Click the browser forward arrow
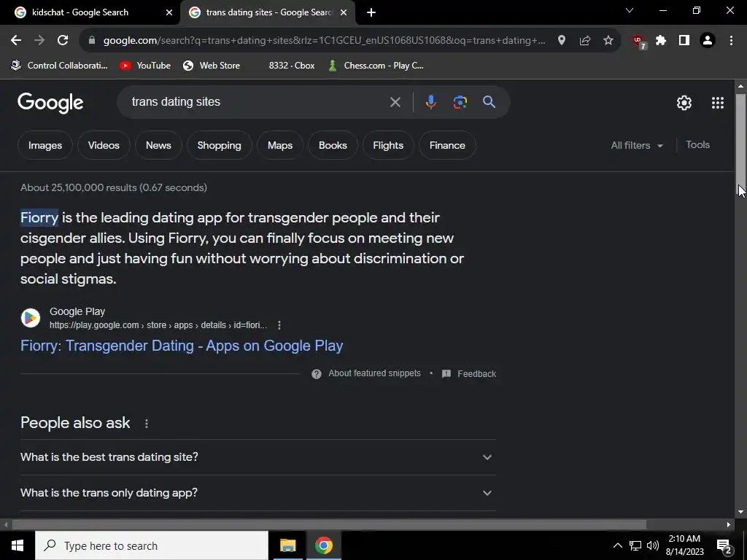The image size is (747, 560). [39, 41]
